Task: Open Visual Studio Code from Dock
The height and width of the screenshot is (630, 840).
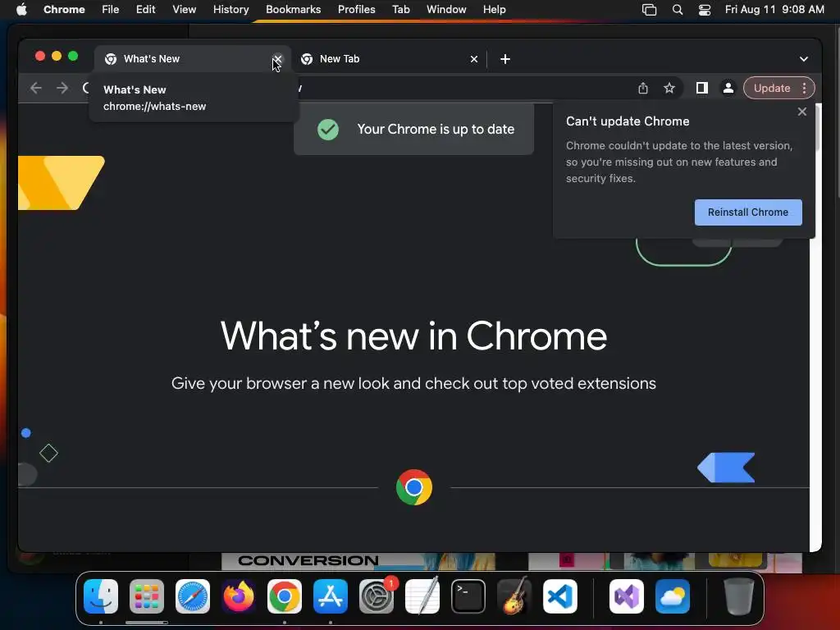Action: tap(560, 596)
